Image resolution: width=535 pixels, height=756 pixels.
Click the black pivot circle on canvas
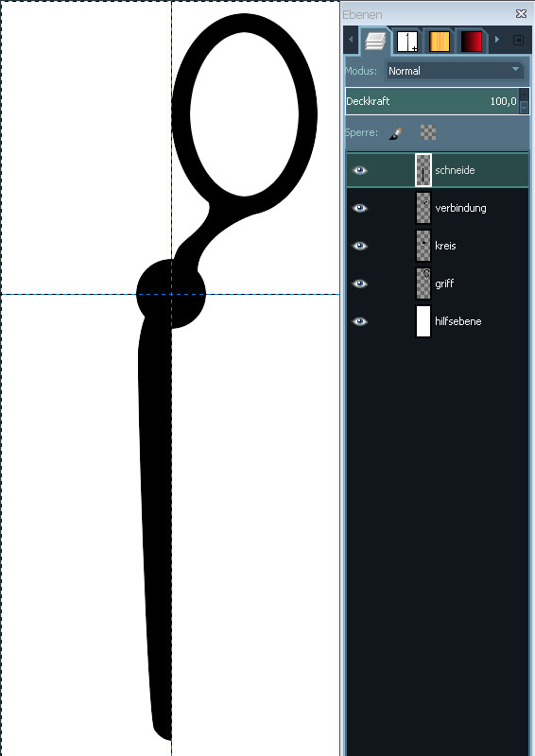pyautogui.click(x=171, y=294)
